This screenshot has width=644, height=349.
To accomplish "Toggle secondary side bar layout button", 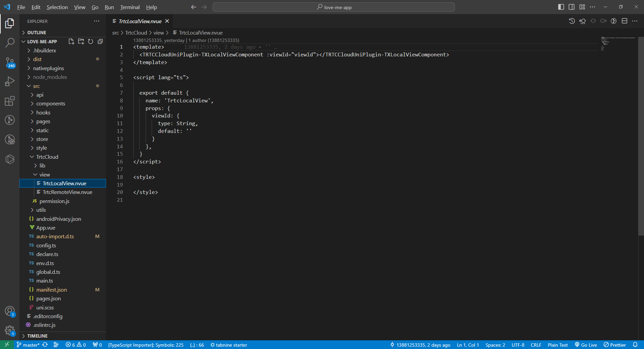I will [x=572, y=7].
